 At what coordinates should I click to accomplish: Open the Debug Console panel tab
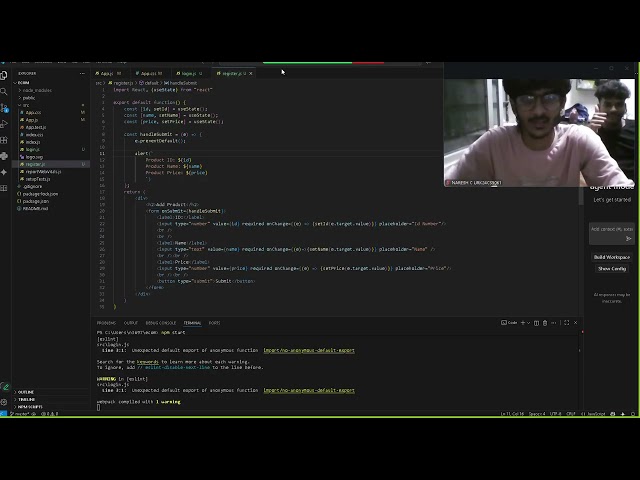click(160, 323)
